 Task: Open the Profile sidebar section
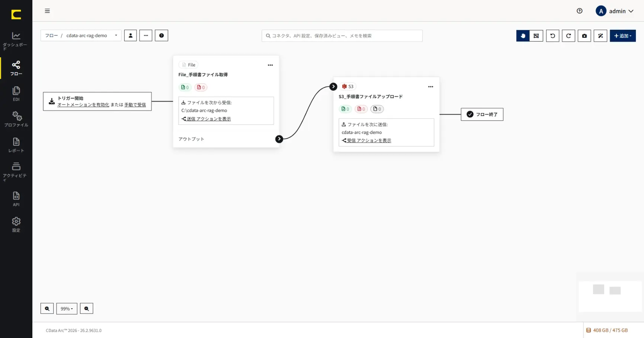pos(16,119)
